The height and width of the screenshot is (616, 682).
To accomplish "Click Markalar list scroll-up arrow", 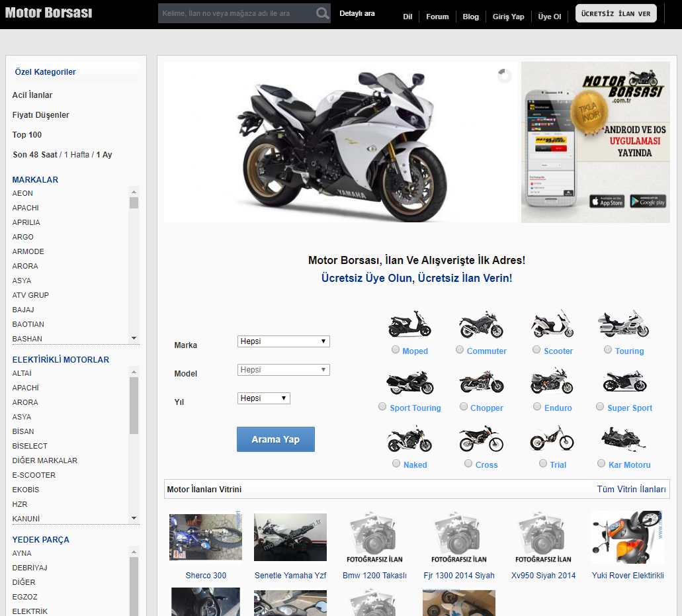I will [x=134, y=192].
